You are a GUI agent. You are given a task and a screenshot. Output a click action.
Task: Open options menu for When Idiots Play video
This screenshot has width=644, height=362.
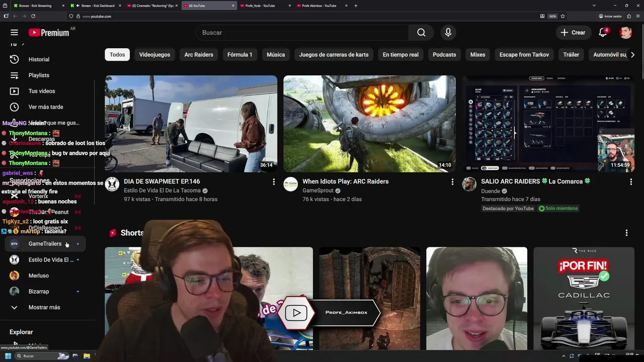pos(452,182)
